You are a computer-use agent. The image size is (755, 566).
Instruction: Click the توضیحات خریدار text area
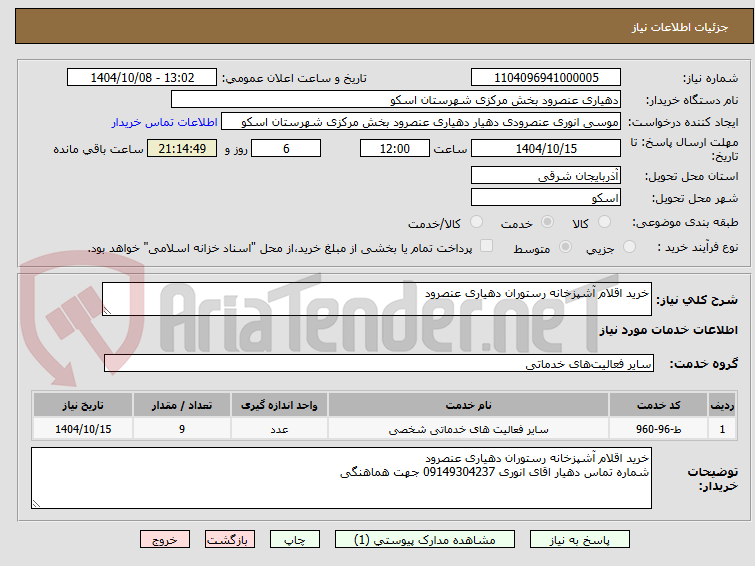pyautogui.click(x=341, y=478)
